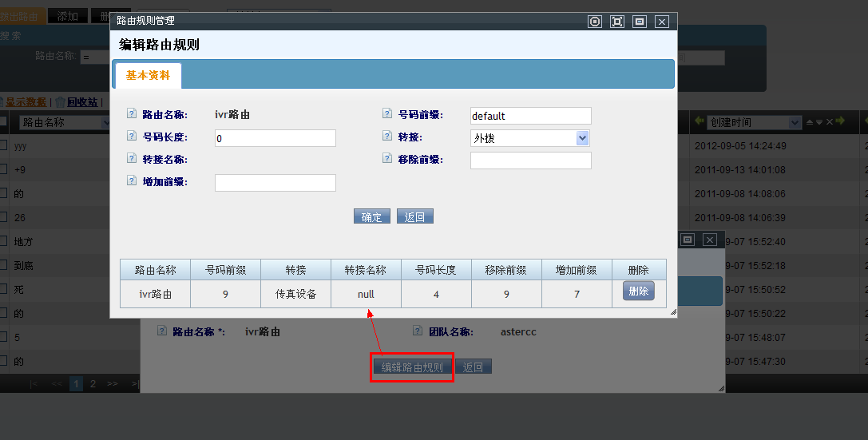Click 删除 button in the ivr路由 row

pos(638,291)
